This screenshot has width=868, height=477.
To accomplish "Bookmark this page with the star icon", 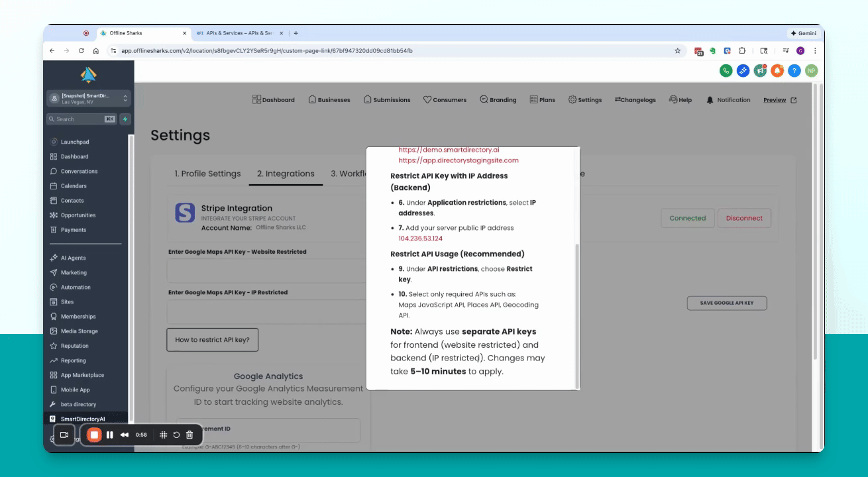I will [677, 50].
